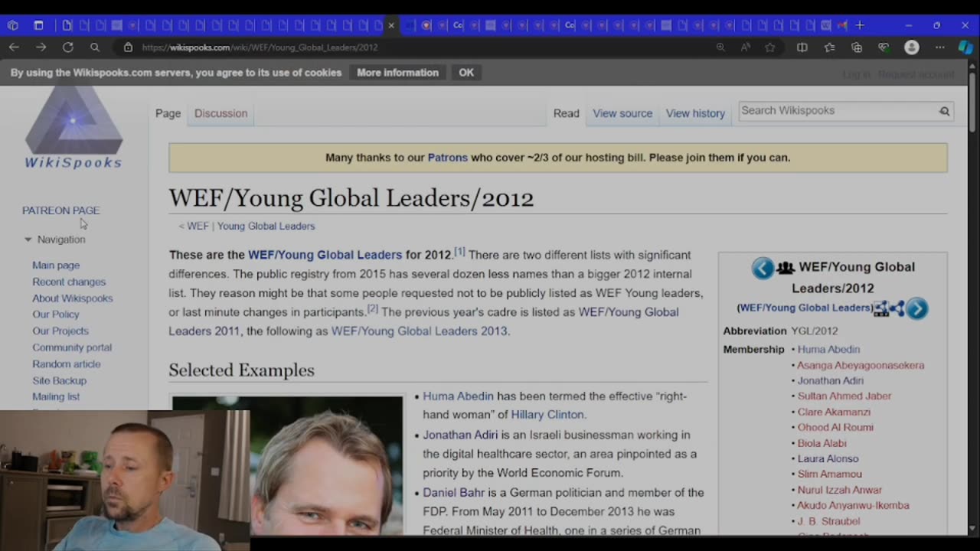Click the browser address bar URL

[x=260, y=47]
